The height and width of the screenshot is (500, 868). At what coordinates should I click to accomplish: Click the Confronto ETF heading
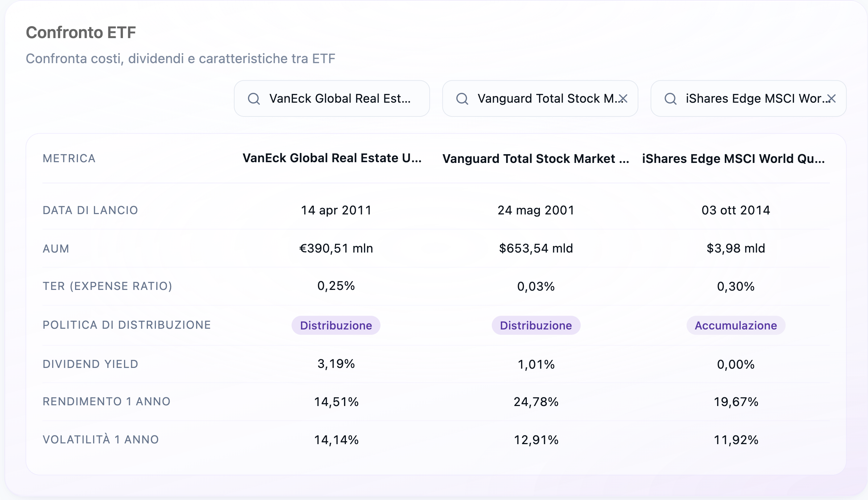point(81,32)
